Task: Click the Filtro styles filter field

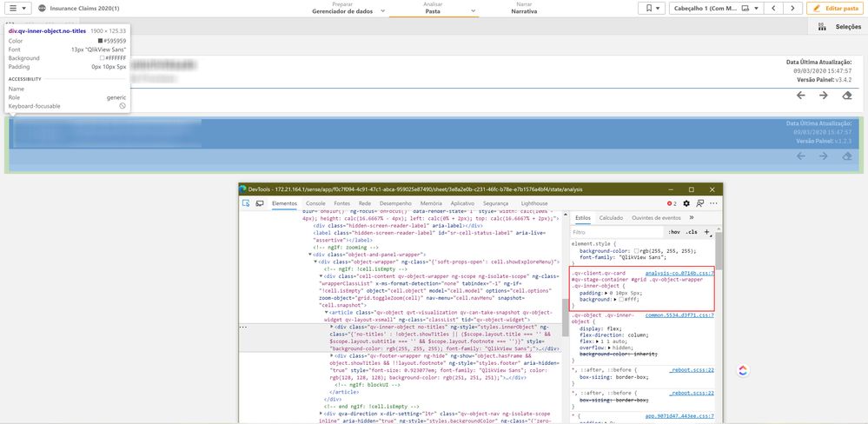Action: coord(616,233)
